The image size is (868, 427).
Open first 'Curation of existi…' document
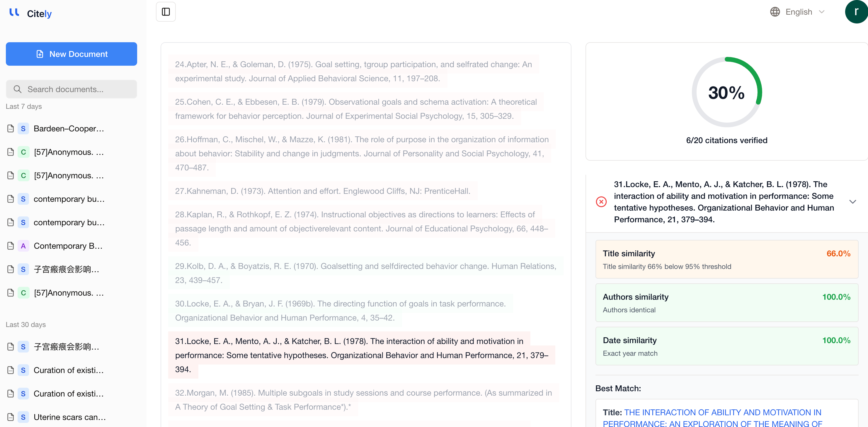click(x=68, y=370)
